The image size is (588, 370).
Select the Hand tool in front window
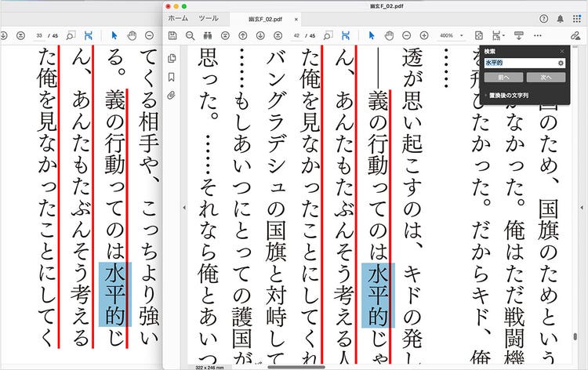tap(389, 35)
